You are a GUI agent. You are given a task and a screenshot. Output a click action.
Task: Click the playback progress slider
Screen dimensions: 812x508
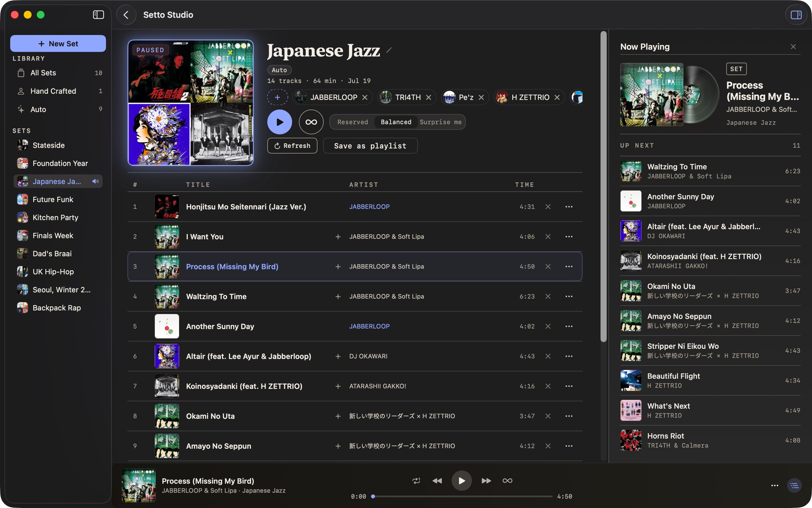point(462,496)
